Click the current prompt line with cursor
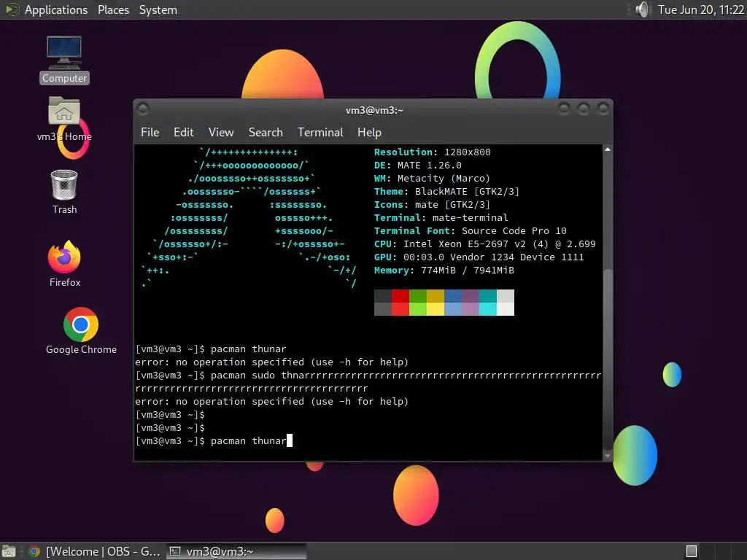 click(x=214, y=440)
